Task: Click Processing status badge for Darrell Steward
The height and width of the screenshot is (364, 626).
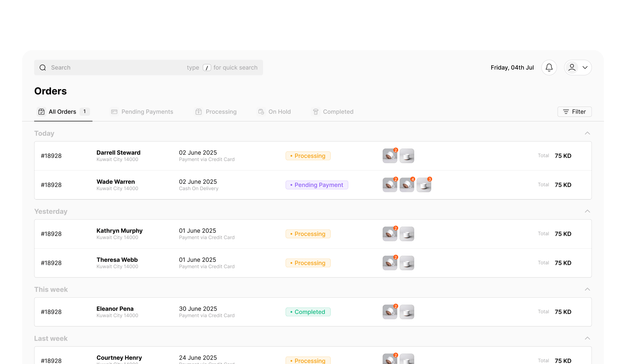Action: pos(308,156)
